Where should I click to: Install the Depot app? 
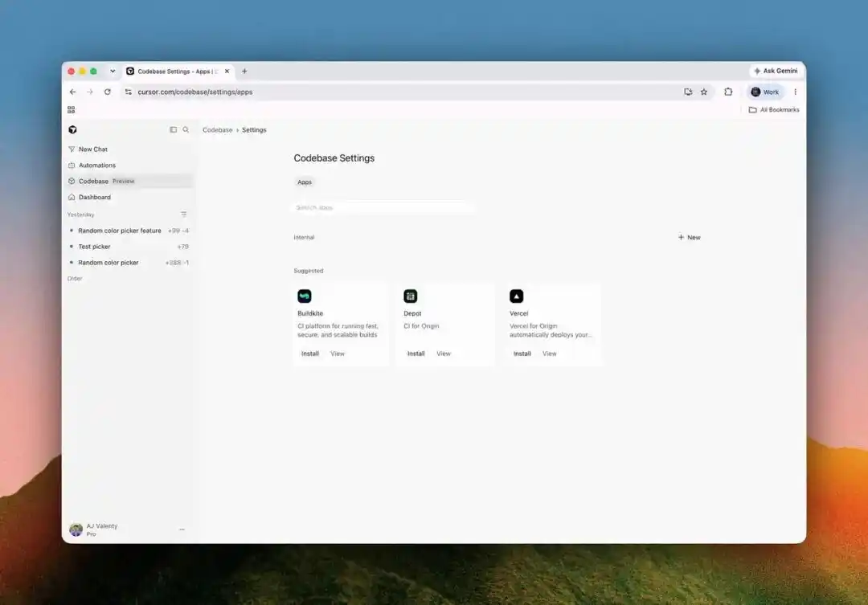pos(416,354)
